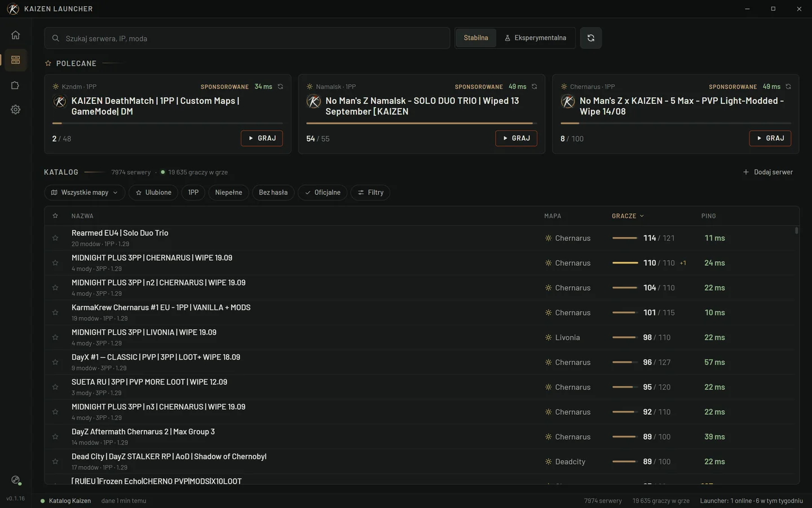Click the Kaizen Launcher logo in title bar
This screenshot has height=508, width=812.
[13, 9]
